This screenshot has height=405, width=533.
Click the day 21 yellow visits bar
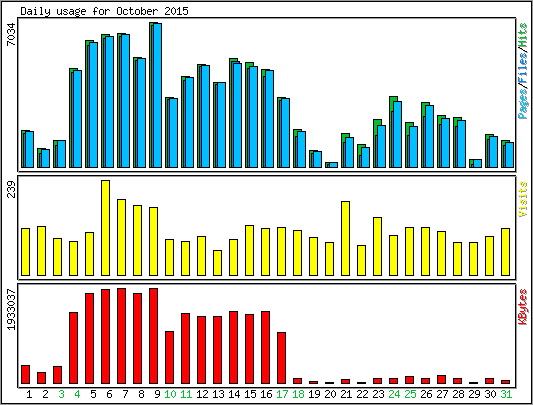(345, 238)
